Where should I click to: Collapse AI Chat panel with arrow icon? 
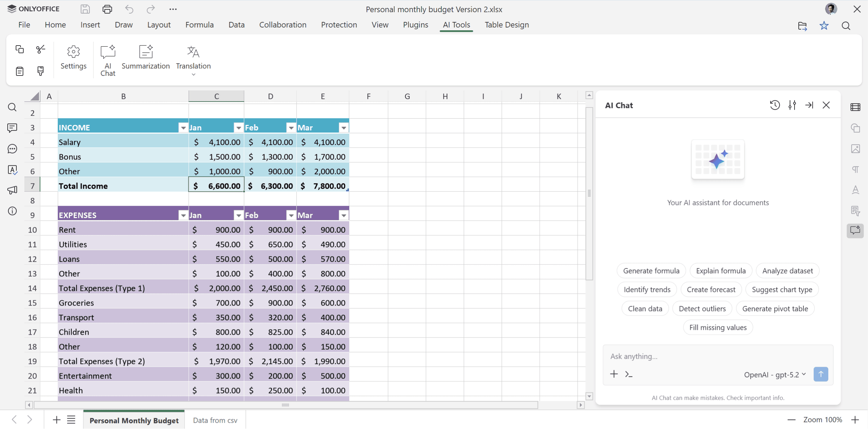click(809, 105)
